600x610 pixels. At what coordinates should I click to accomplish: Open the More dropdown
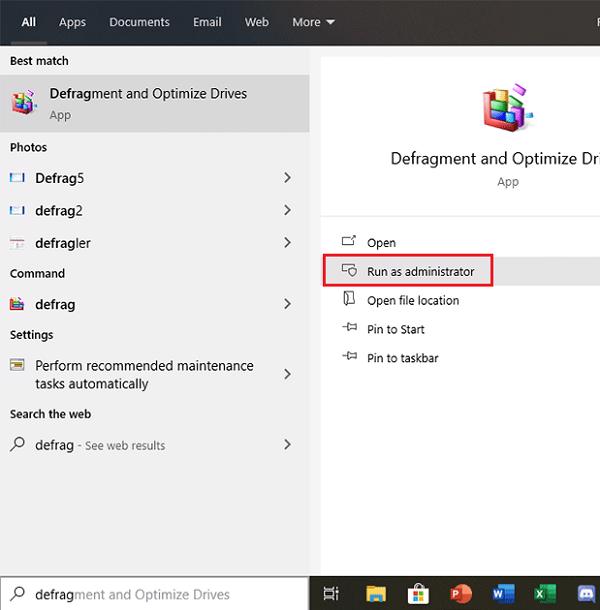coord(313,22)
